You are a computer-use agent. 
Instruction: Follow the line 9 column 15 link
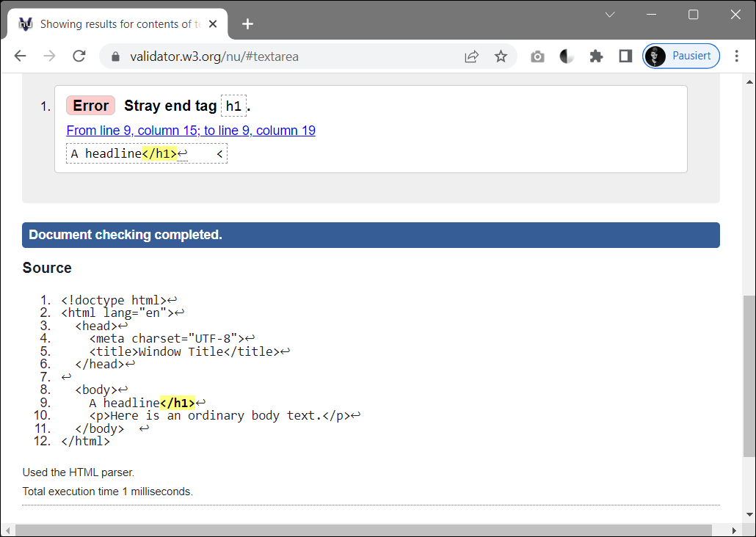pos(191,131)
